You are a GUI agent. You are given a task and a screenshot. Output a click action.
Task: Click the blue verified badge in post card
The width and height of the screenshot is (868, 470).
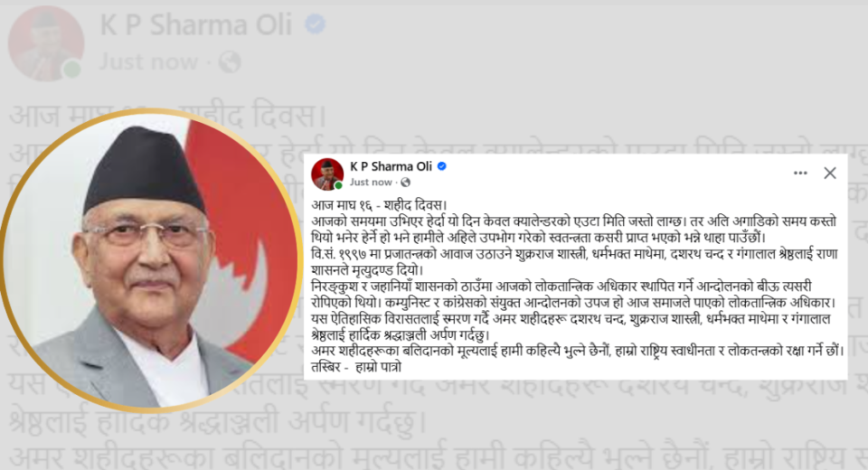click(442, 166)
